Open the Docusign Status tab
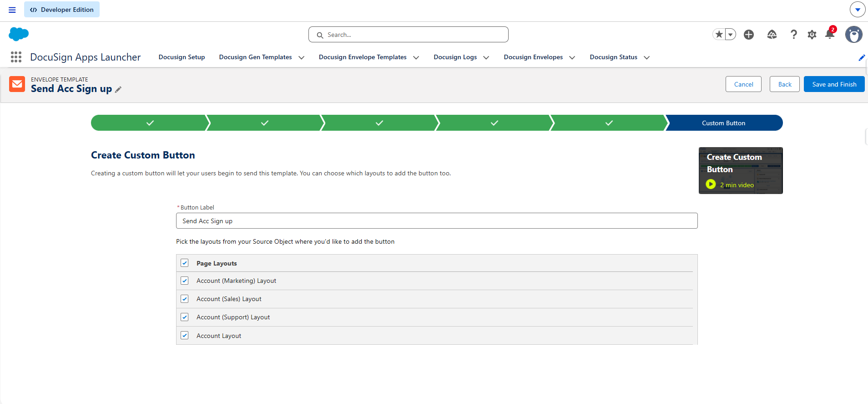 point(613,57)
